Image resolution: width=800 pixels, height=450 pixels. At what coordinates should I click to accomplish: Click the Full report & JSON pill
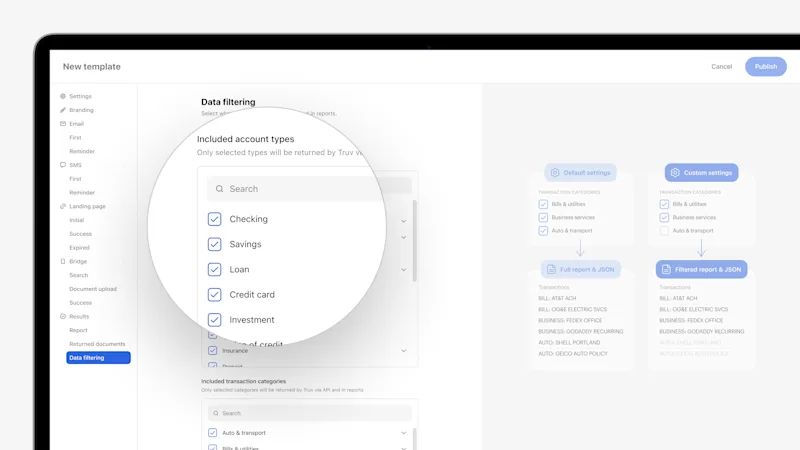coord(581,269)
